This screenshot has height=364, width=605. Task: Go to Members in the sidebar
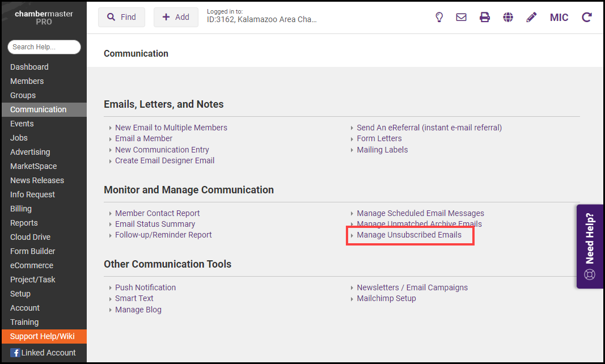(27, 81)
